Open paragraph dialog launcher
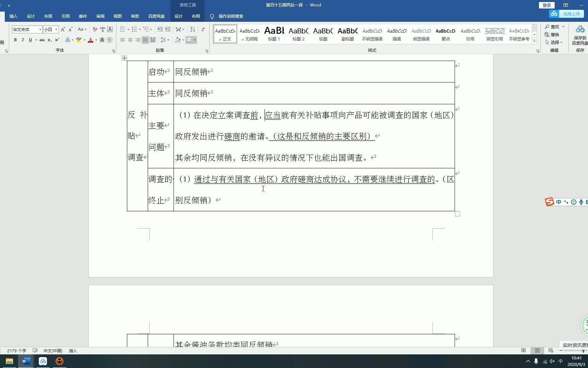The width and height of the screenshot is (588, 368). point(207,51)
